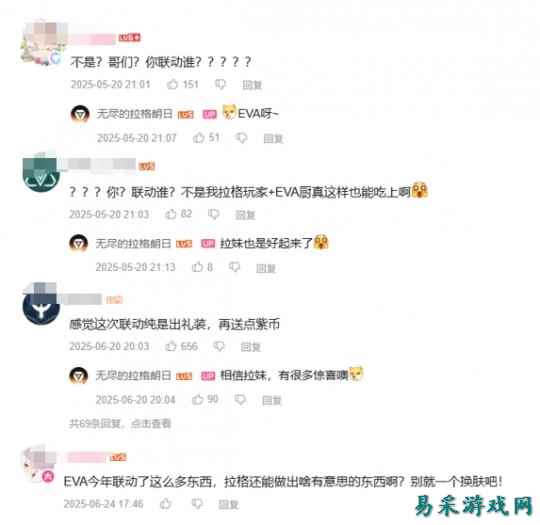Viewport: 540px width, 525px height.
Task: Like the '拉妹也是好起来了' reply
Action: coord(197,267)
